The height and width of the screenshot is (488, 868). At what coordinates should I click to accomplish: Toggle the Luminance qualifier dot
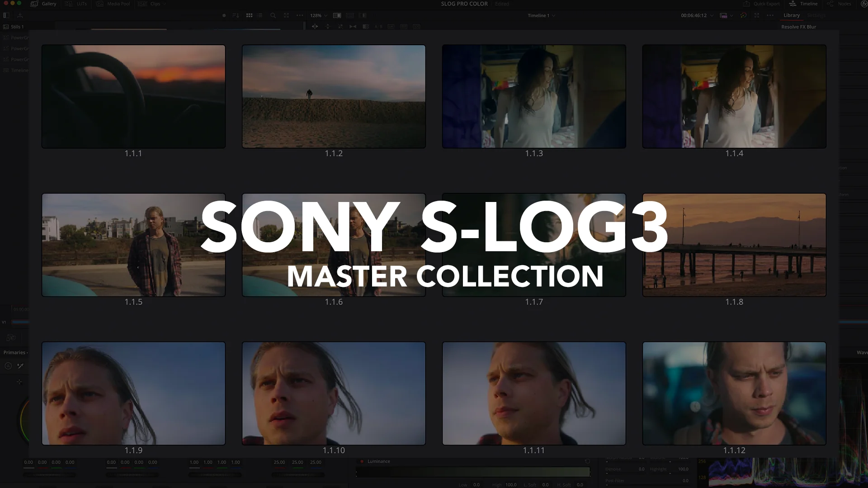[362, 461]
